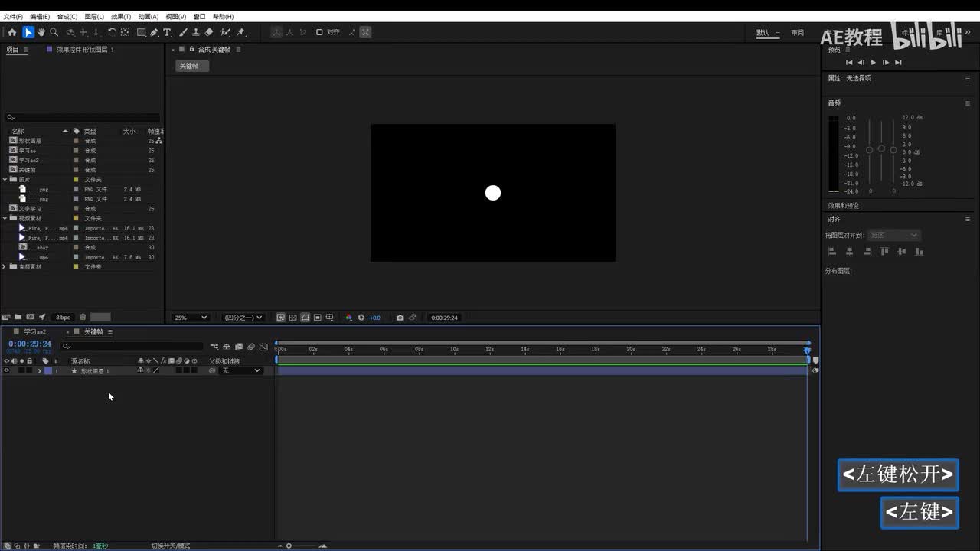Toggle the lock switch for 形状图层 1

click(29, 370)
